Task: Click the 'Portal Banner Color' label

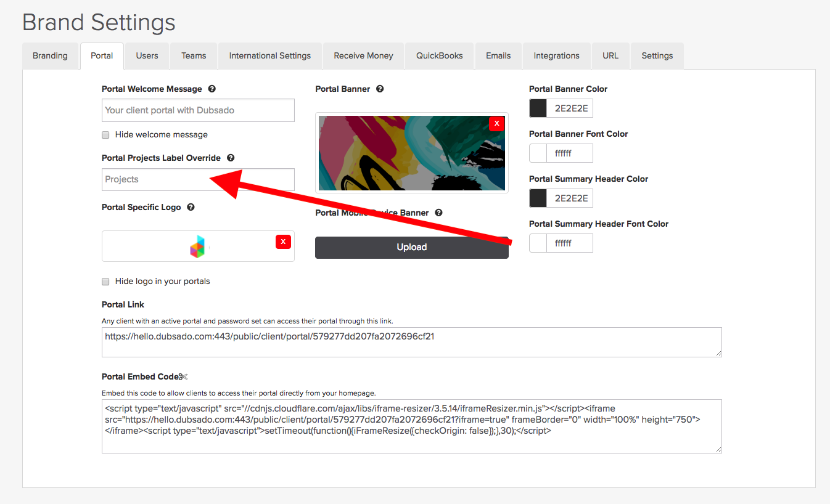Action: [568, 89]
